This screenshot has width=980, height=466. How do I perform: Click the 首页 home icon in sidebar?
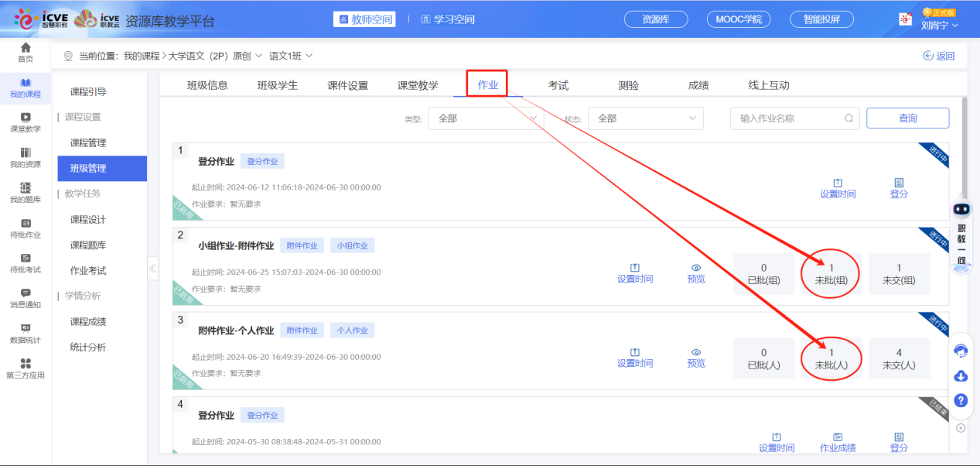click(26, 52)
